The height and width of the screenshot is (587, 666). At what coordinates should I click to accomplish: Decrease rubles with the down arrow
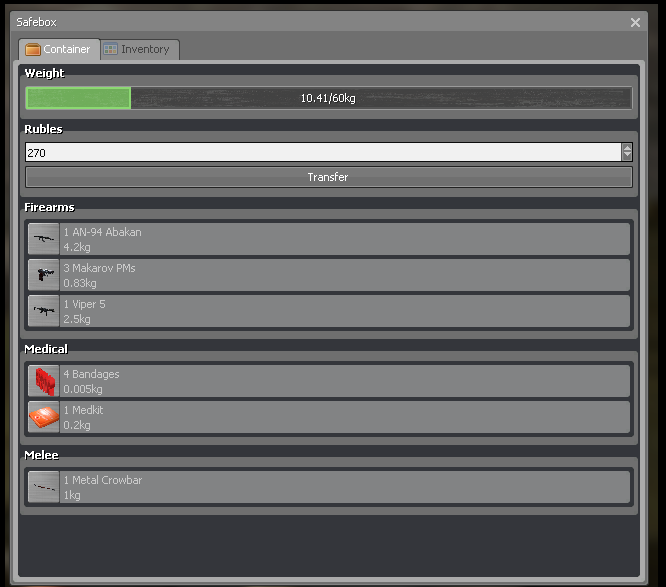627,156
